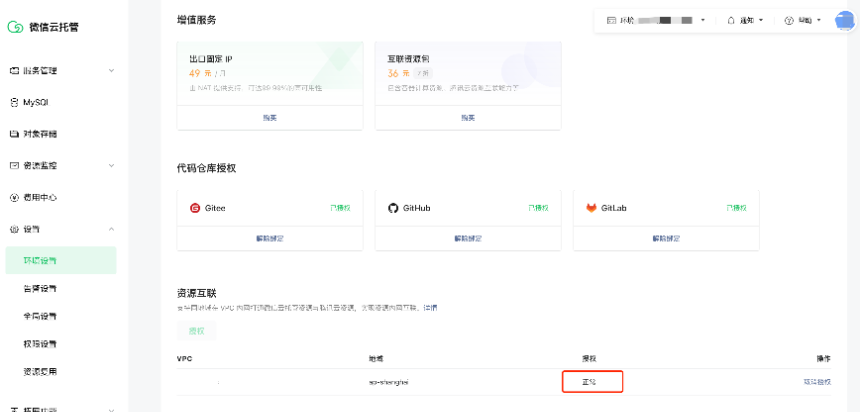
Task: Click the GitHub octocat logo
Action: (393, 208)
